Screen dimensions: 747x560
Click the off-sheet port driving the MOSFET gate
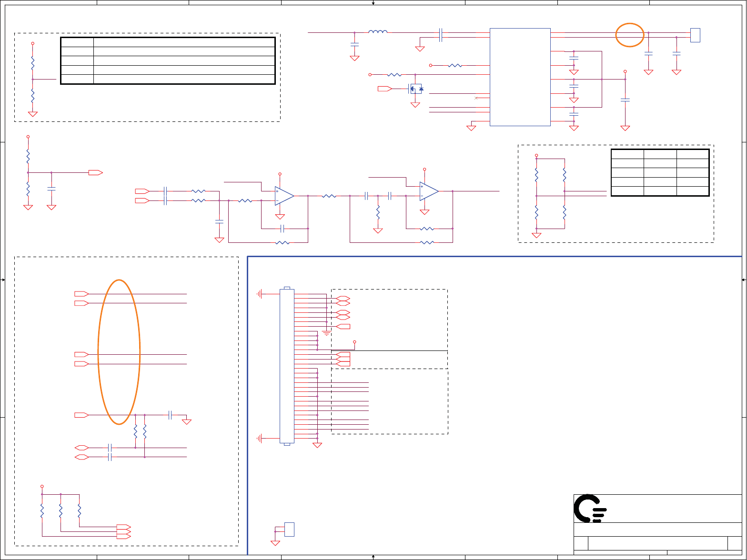[x=385, y=89]
